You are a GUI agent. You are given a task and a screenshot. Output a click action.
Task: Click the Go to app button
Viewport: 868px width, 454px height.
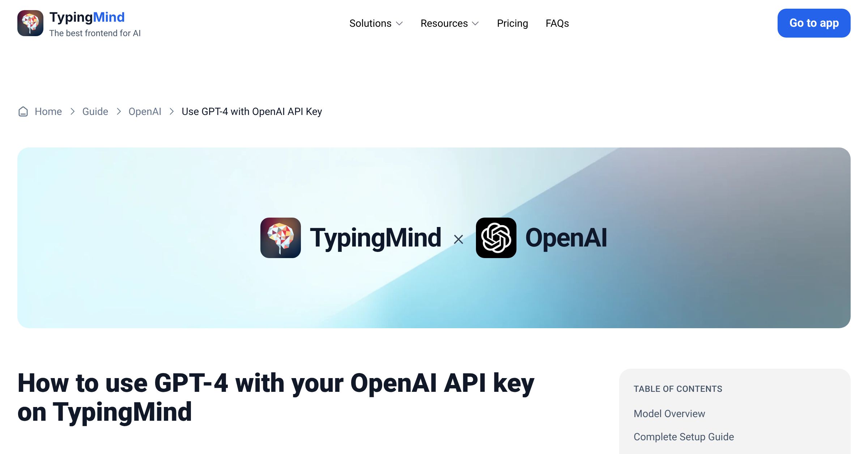coord(814,23)
